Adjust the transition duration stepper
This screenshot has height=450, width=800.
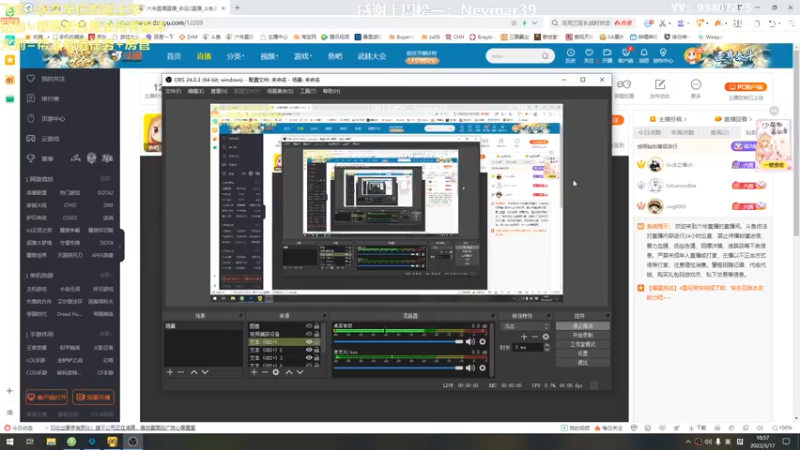[x=547, y=347]
